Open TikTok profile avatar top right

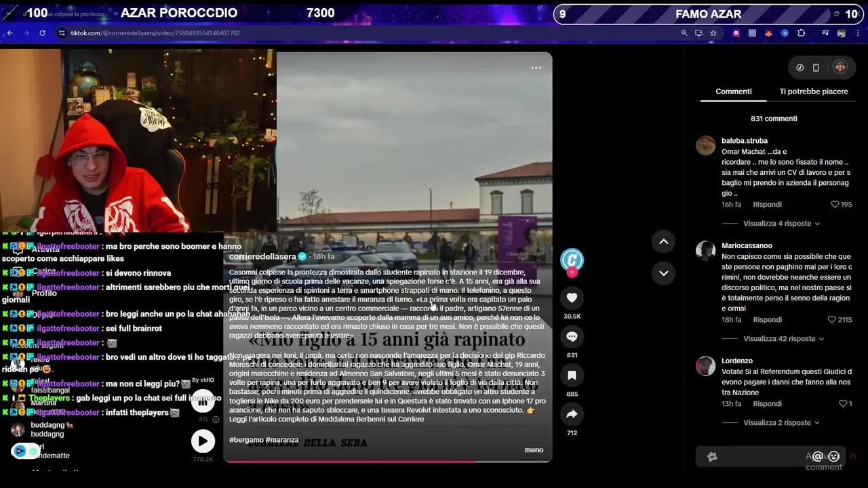point(840,67)
